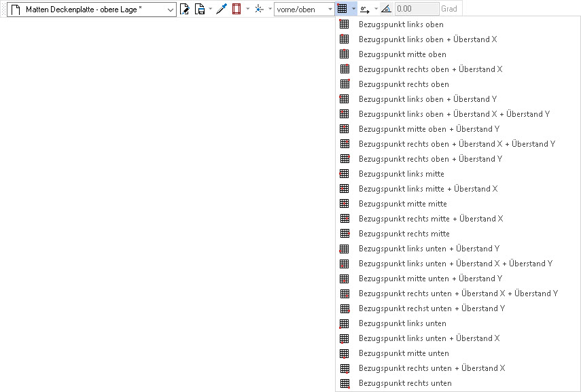Click the 0° direction arrow icon
The height and width of the screenshot is (392, 581).
click(365, 9)
